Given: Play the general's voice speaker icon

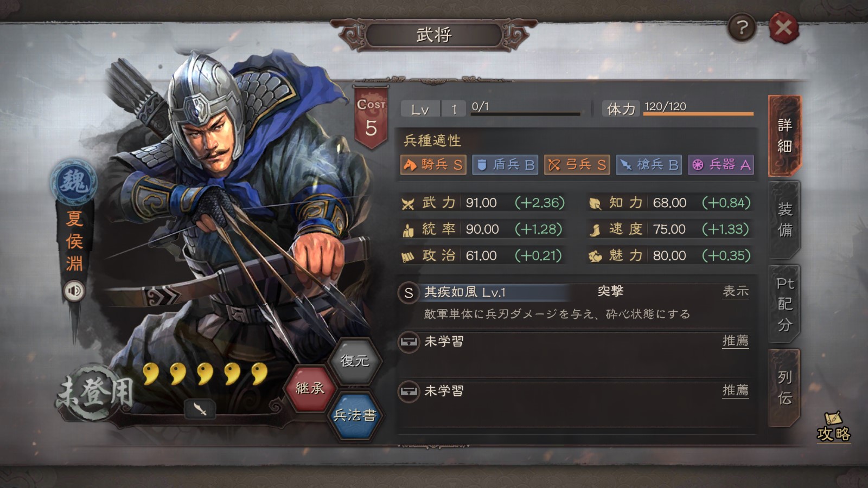Looking at the screenshot, I should tap(74, 291).
